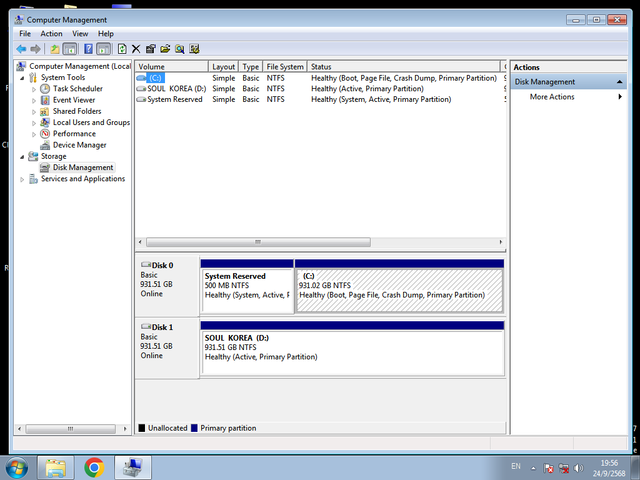Click the volume list horizontal scrollbar thumb
The width and height of the screenshot is (640, 480).
tap(258, 242)
